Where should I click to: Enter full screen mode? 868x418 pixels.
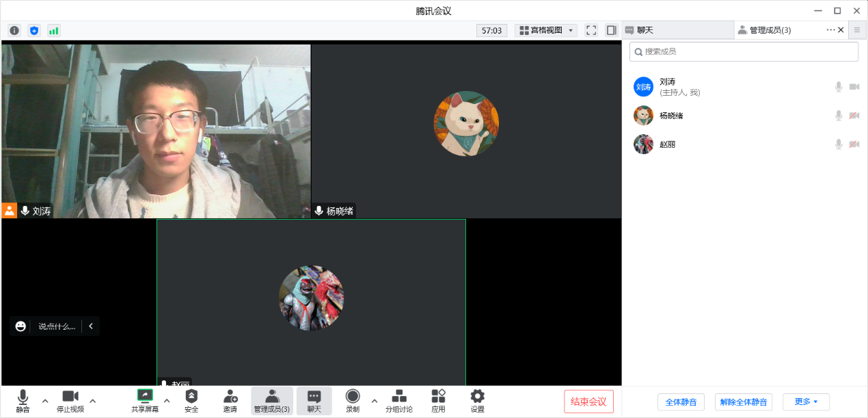[591, 31]
